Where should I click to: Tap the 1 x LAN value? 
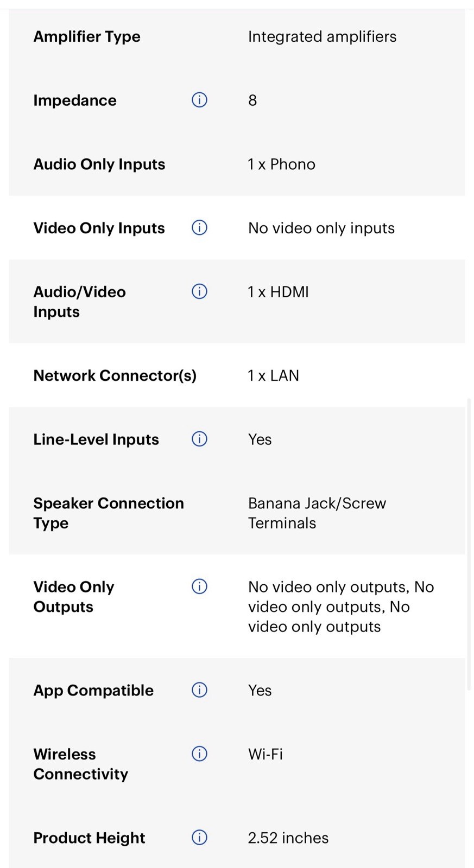(x=273, y=375)
